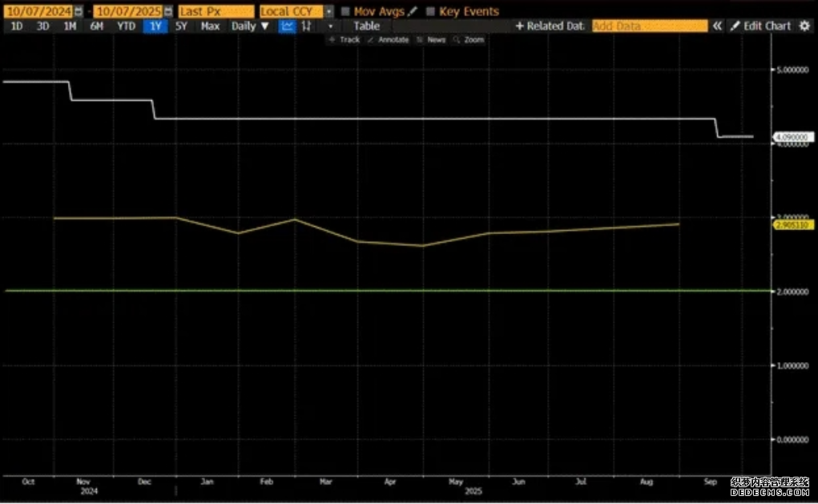Click the pencil icon beside Mov Avgs
Screen dimensions: 818x504
413,11
